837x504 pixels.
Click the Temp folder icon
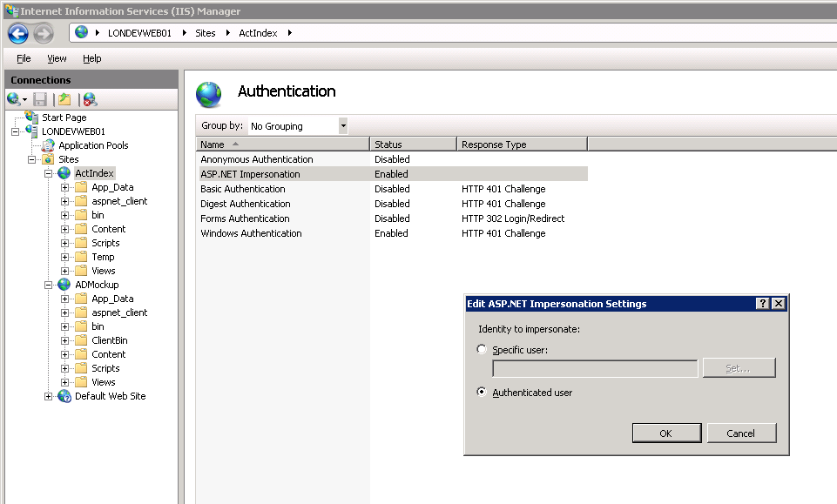click(x=81, y=257)
